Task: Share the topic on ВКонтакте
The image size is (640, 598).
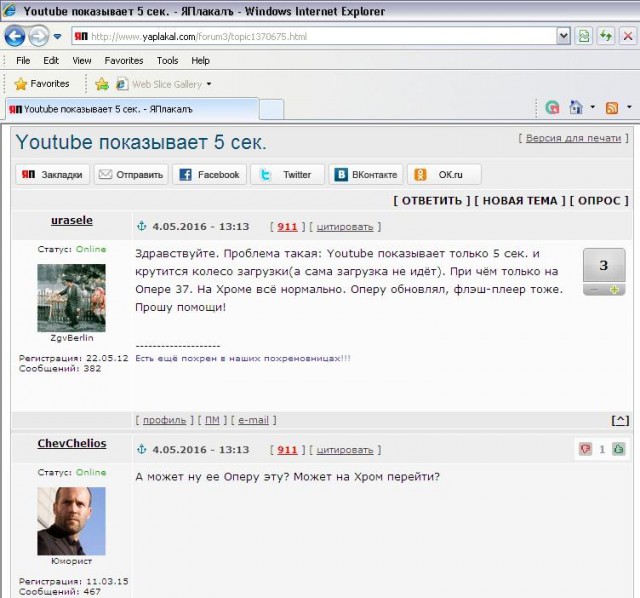Action: pos(366,174)
